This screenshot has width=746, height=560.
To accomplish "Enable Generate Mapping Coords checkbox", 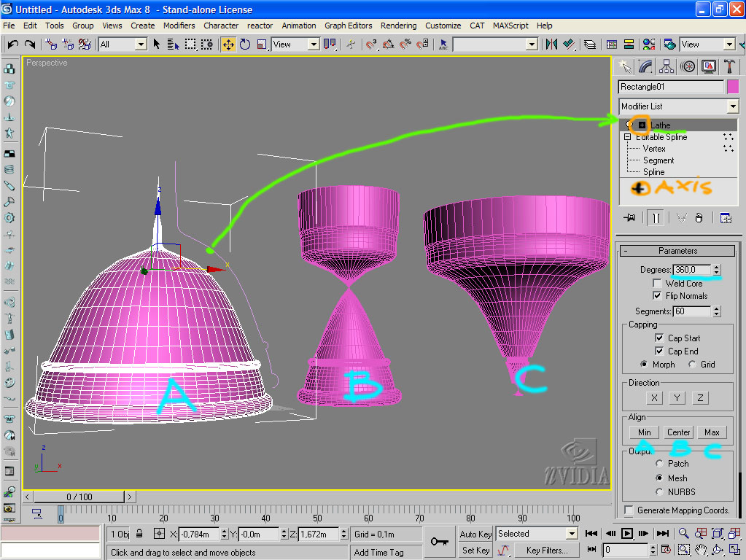I will 629,510.
